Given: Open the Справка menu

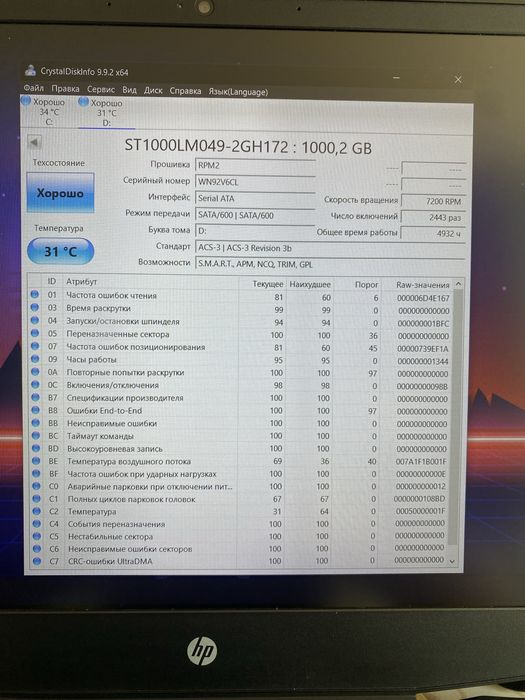Looking at the screenshot, I should [185, 91].
